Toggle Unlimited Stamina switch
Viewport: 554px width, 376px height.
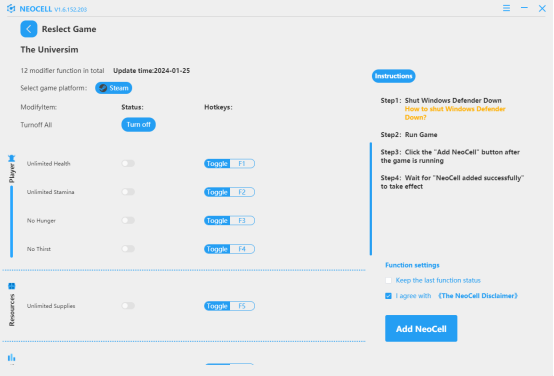click(128, 192)
